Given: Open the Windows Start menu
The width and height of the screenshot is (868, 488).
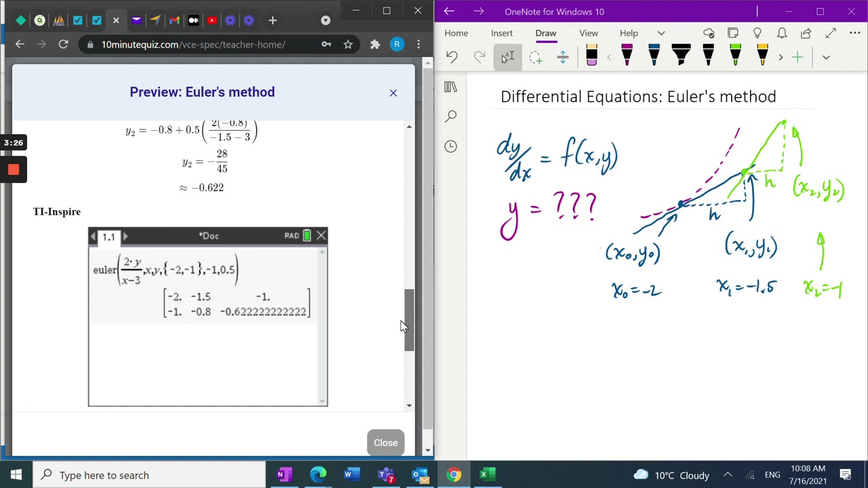Looking at the screenshot, I should tap(16, 475).
